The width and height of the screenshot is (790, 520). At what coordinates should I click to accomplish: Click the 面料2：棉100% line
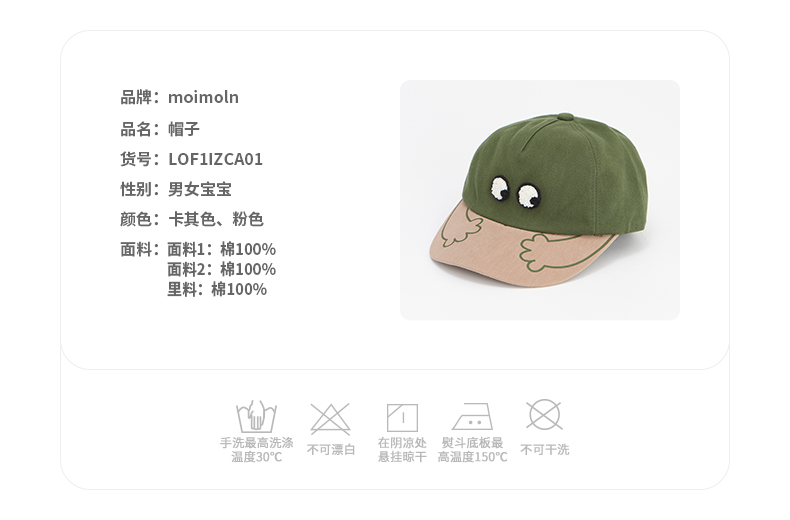point(221,269)
